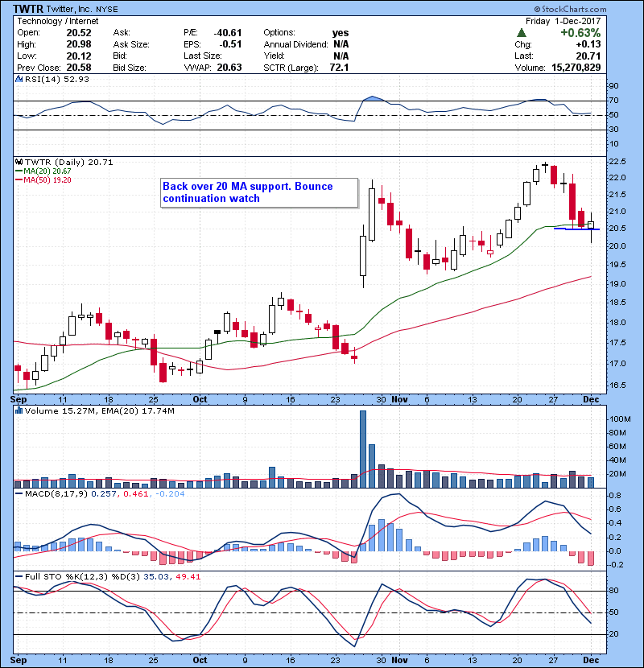This screenshot has width=644, height=668.
Task: Click the 22.5 price axis label
Action: (x=617, y=162)
